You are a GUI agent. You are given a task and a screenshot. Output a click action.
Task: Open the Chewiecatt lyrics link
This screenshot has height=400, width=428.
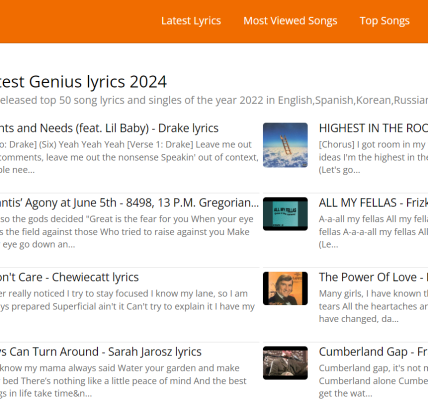pyautogui.click(x=69, y=277)
